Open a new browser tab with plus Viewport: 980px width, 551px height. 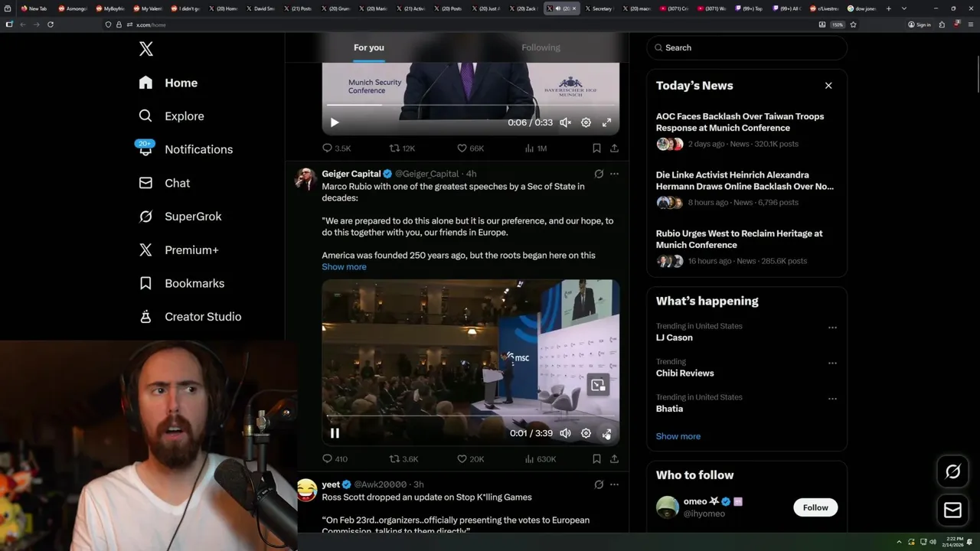[888, 8]
